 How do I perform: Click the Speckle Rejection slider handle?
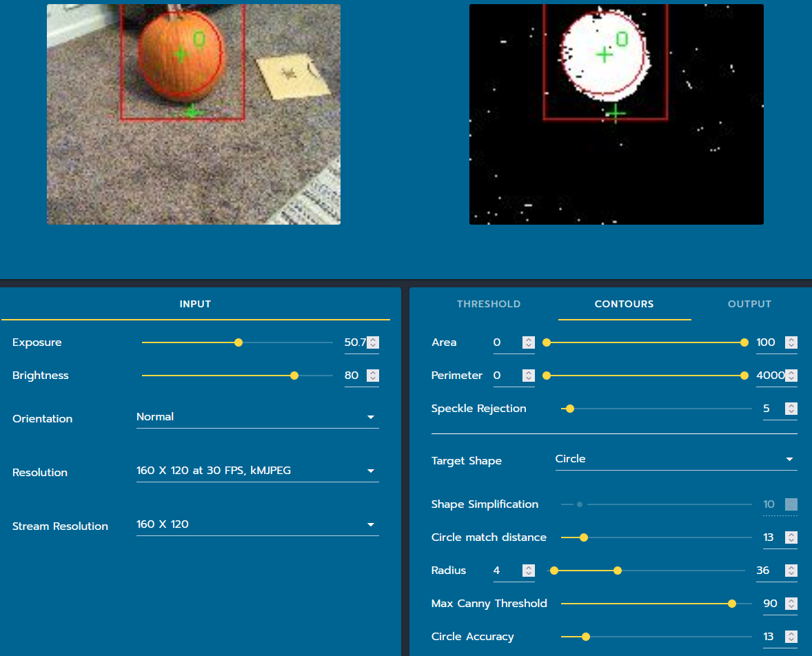(570, 409)
